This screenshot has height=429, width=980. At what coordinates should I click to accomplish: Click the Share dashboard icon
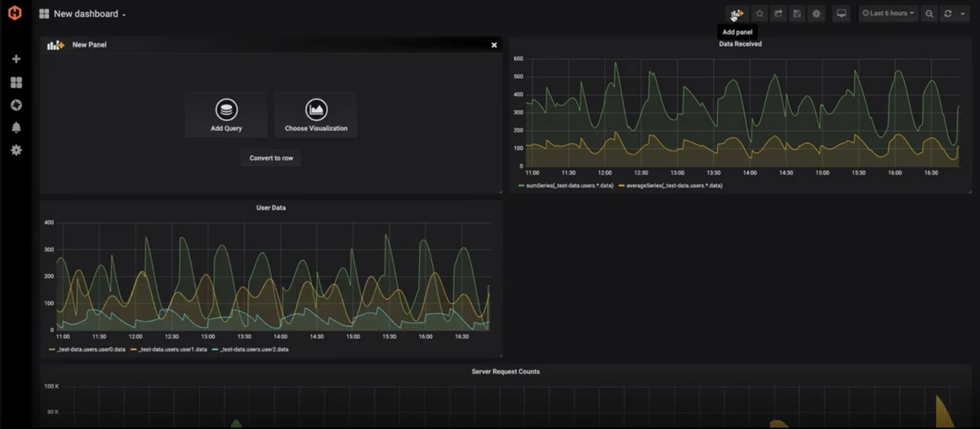pos(778,14)
